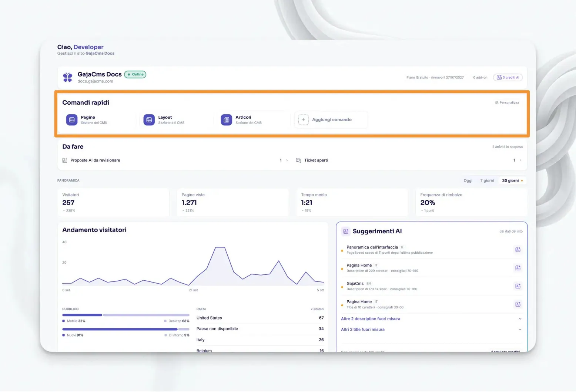Click AI icon for GajaCms EN suggestion
The height and width of the screenshot is (392, 576).
[x=518, y=286]
